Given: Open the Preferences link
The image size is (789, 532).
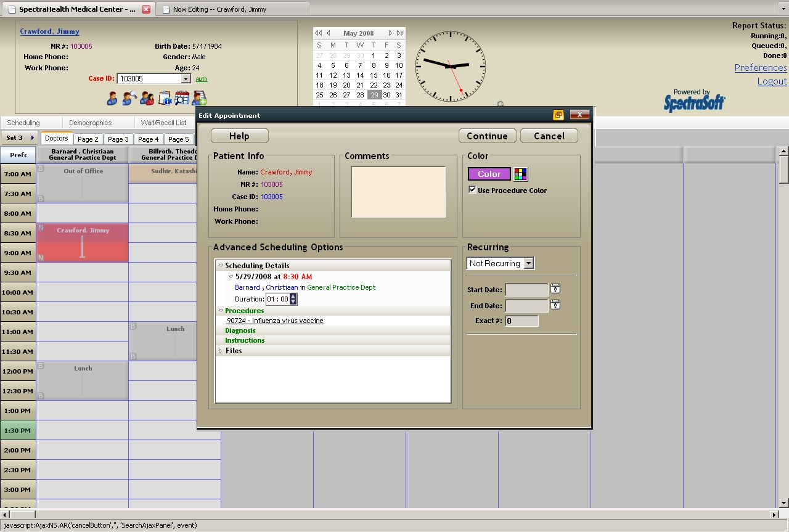Looking at the screenshot, I should [760, 67].
